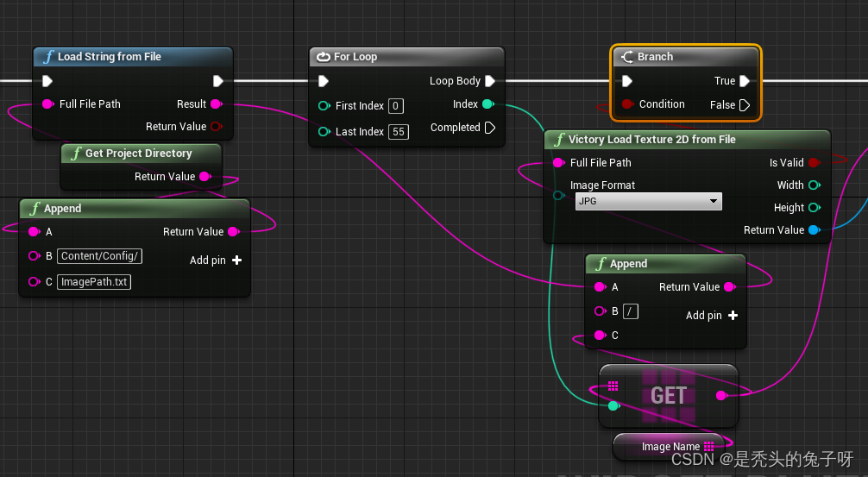Image resolution: width=868 pixels, height=477 pixels.
Task: Click the GET node output pin
Action: [x=721, y=395]
